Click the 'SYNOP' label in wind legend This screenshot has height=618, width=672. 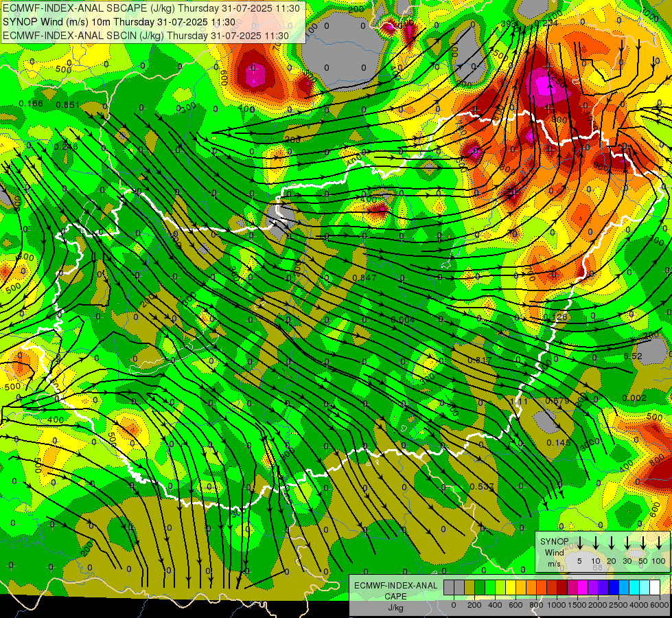[554, 542]
